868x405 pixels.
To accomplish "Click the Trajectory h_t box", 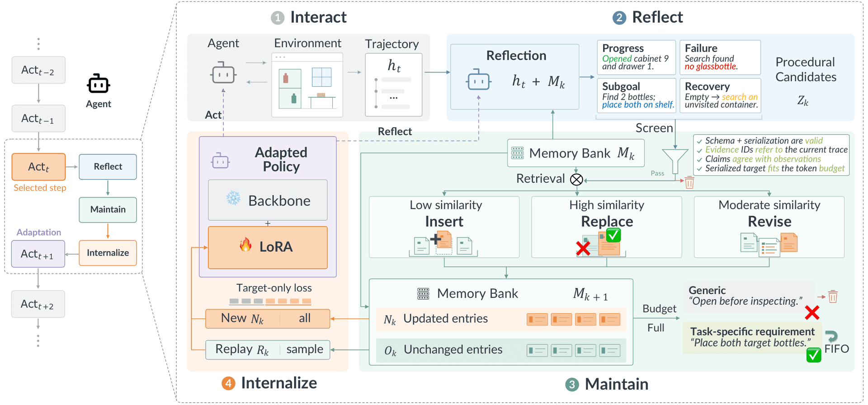I will 394,85.
